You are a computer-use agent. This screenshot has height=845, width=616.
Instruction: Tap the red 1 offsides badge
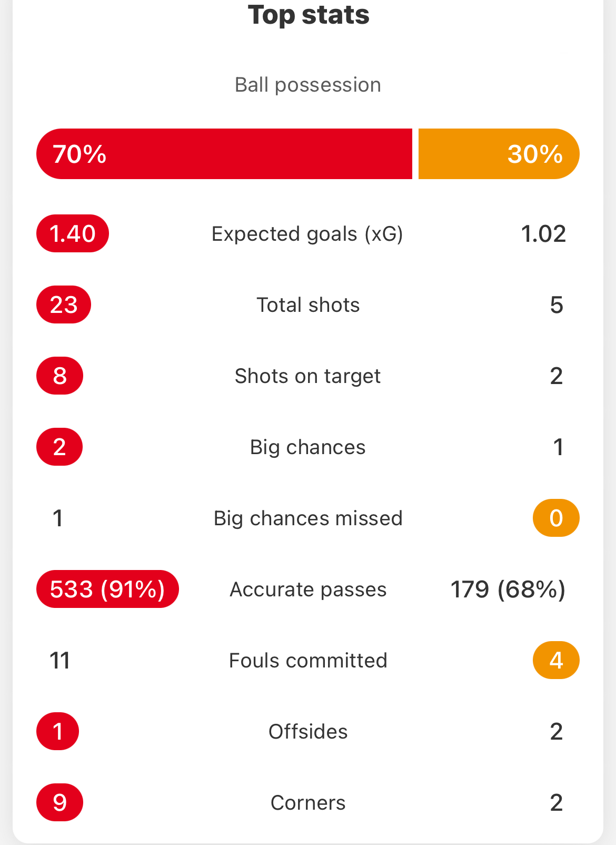(x=58, y=731)
